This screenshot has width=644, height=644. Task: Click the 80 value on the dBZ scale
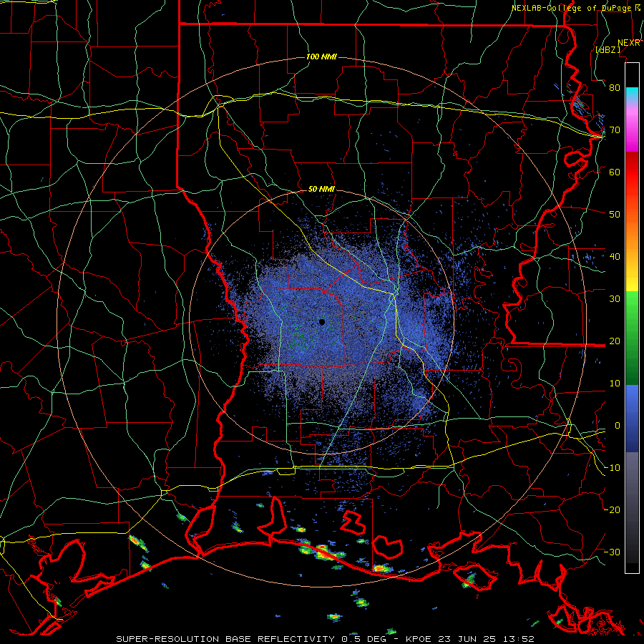tap(615, 88)
